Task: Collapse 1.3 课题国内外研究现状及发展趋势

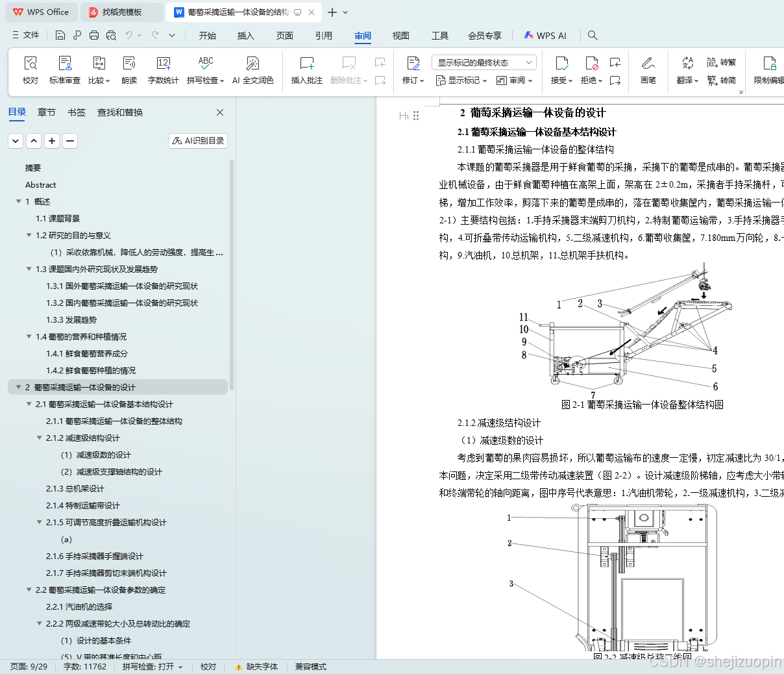Action: [29, 269]
